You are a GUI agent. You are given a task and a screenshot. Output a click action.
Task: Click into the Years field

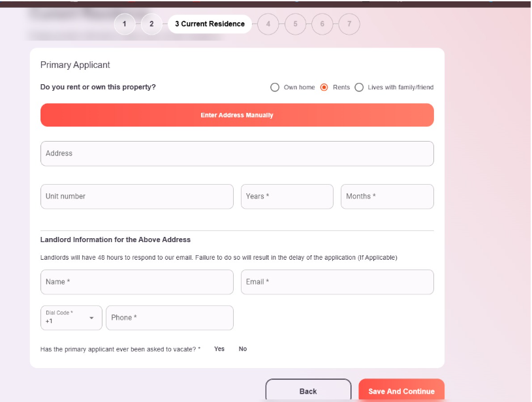pyautogui.click(x=287, y=196)
